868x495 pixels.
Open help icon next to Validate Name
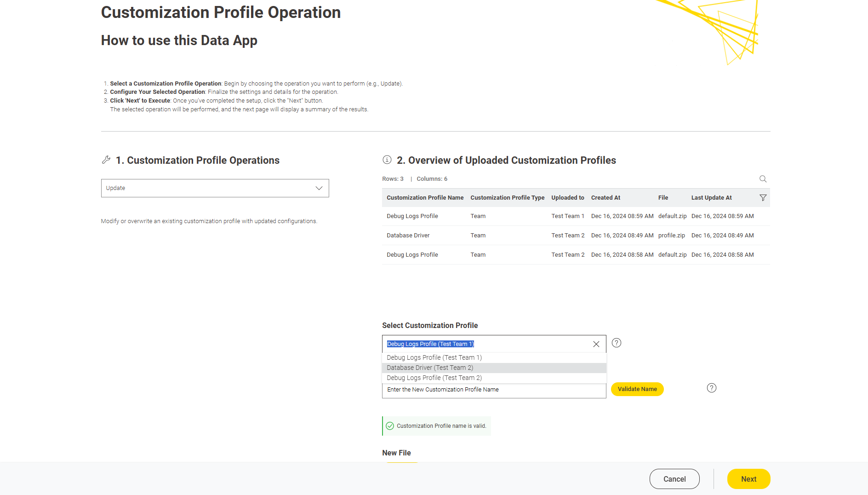[x=711, y=388]
